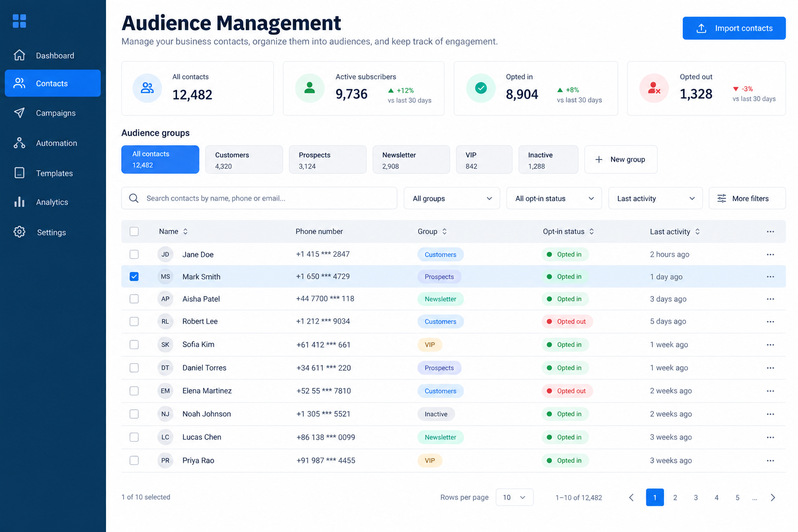
Task: Click the Active subscribers person icon
Action: point(310,88)
